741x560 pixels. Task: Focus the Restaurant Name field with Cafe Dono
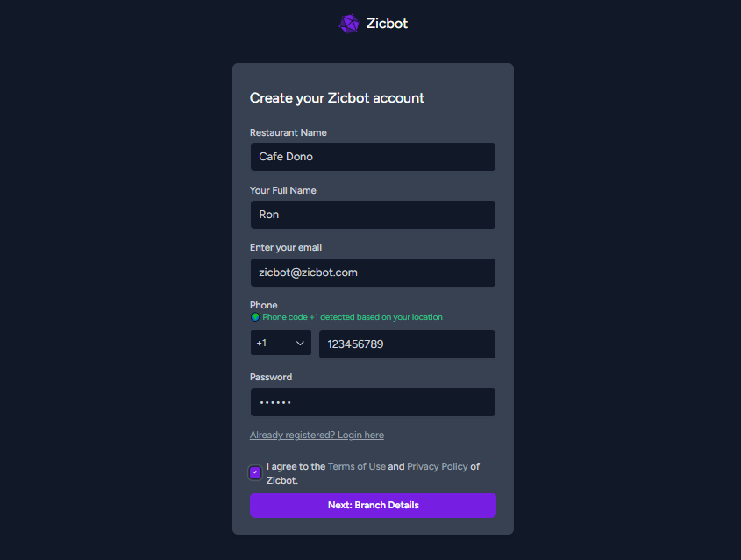[x=373, y=157]
